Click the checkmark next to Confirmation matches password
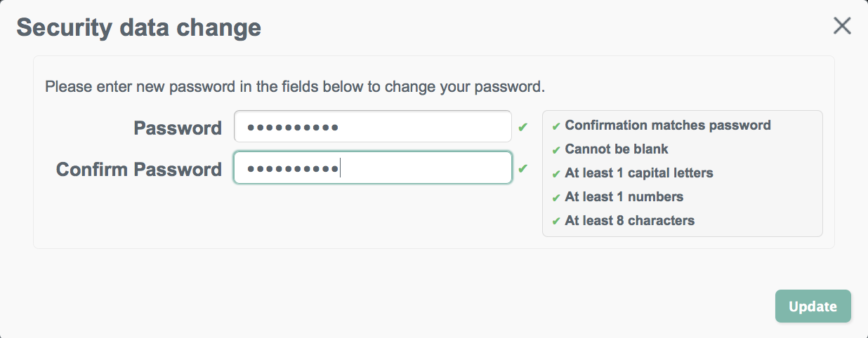868x338 pixels. [555, 126]
